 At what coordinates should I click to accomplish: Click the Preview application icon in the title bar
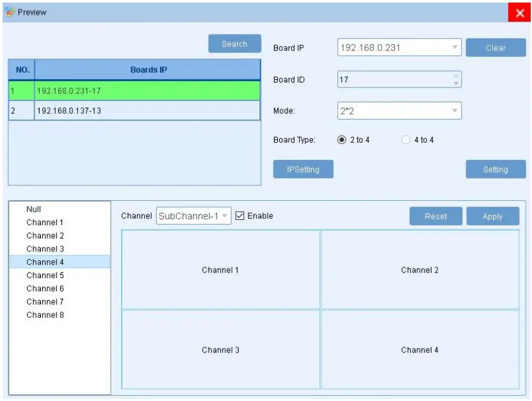pyautogui.click(x=11, y=11)
